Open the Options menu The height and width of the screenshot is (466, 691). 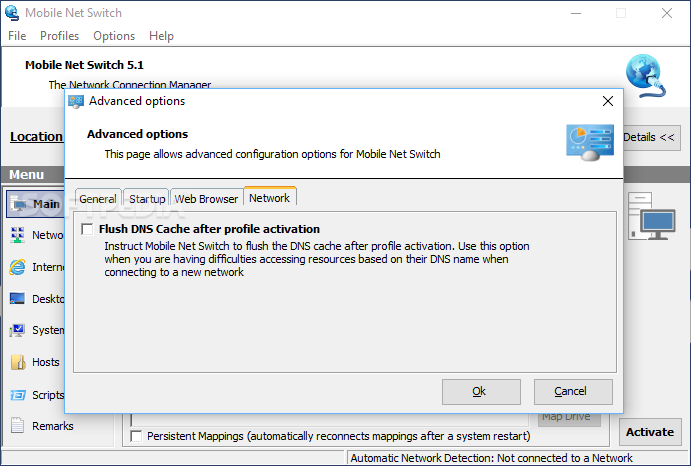coord(114,36)
